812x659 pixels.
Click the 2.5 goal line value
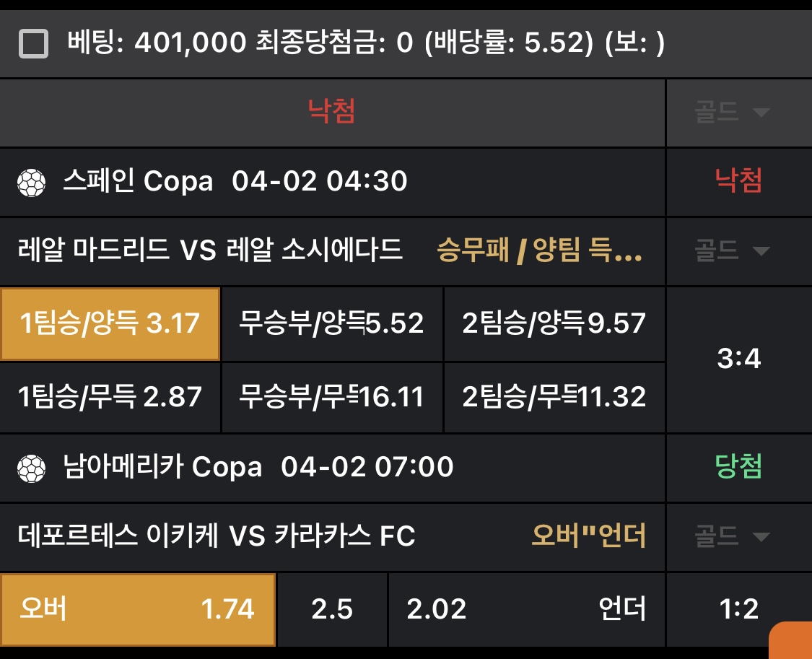332,610
